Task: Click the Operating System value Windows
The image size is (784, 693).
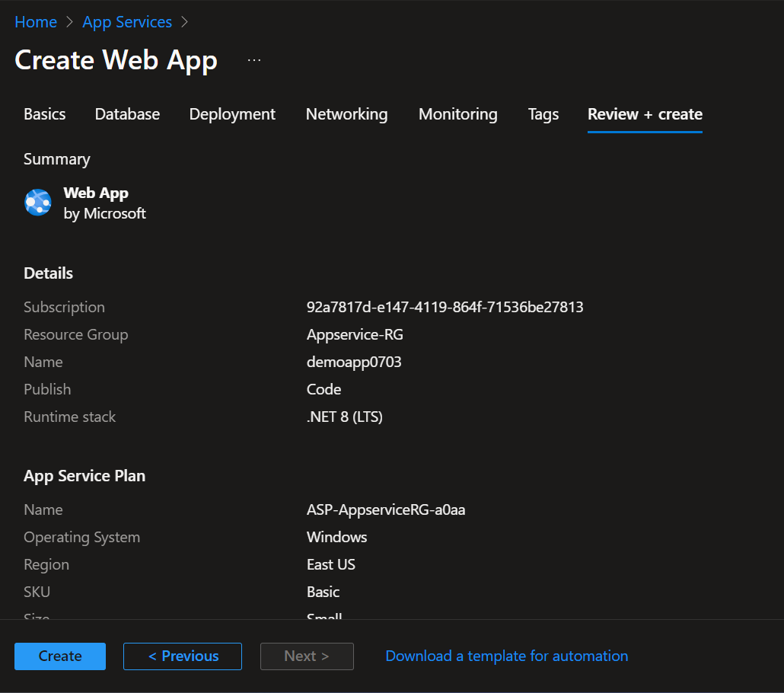Action: (x=336, y=537)
